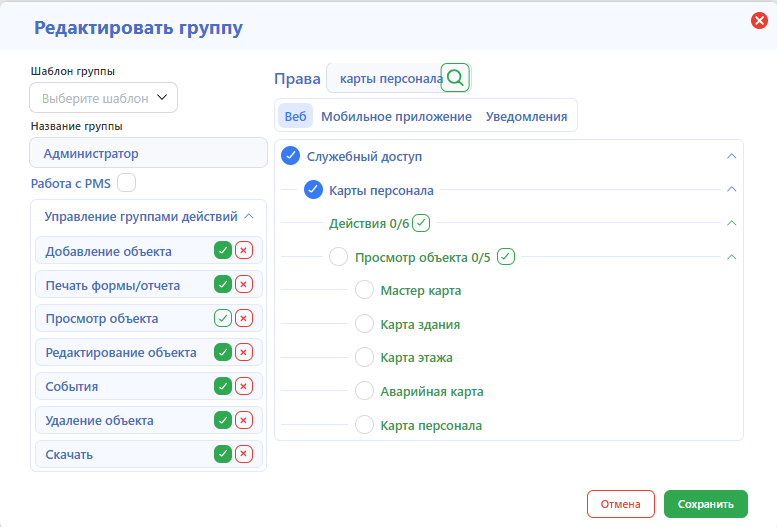Click select-all check icon next to Действия 0/6

point(421,223)
